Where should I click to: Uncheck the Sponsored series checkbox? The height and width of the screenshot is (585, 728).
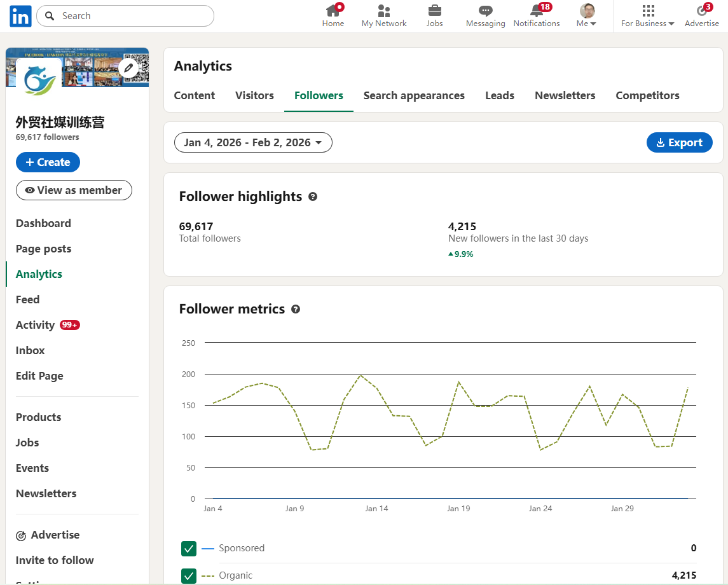[x=189, y=549]
